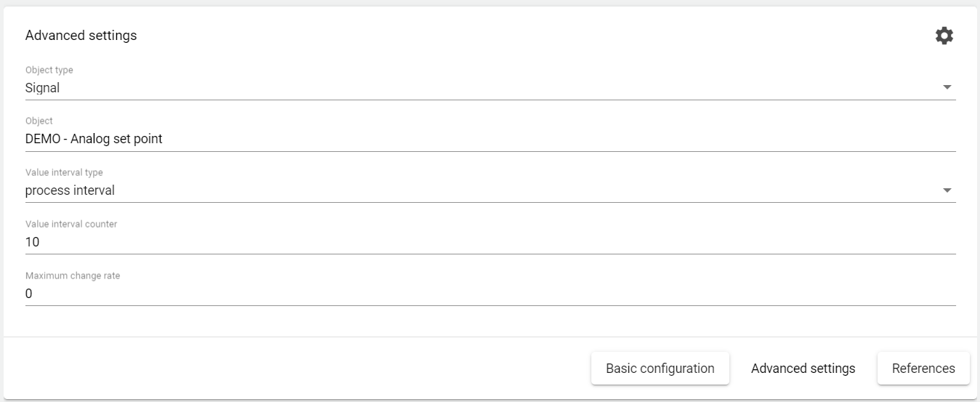Expand the Object type dropdown arrow
This screenshot has height=402, width=980.
947,87
